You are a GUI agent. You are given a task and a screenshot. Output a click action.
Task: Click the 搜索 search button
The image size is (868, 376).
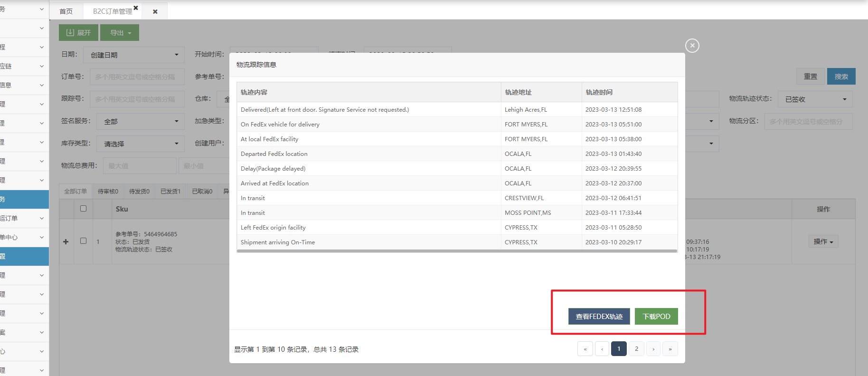point(841,77)
